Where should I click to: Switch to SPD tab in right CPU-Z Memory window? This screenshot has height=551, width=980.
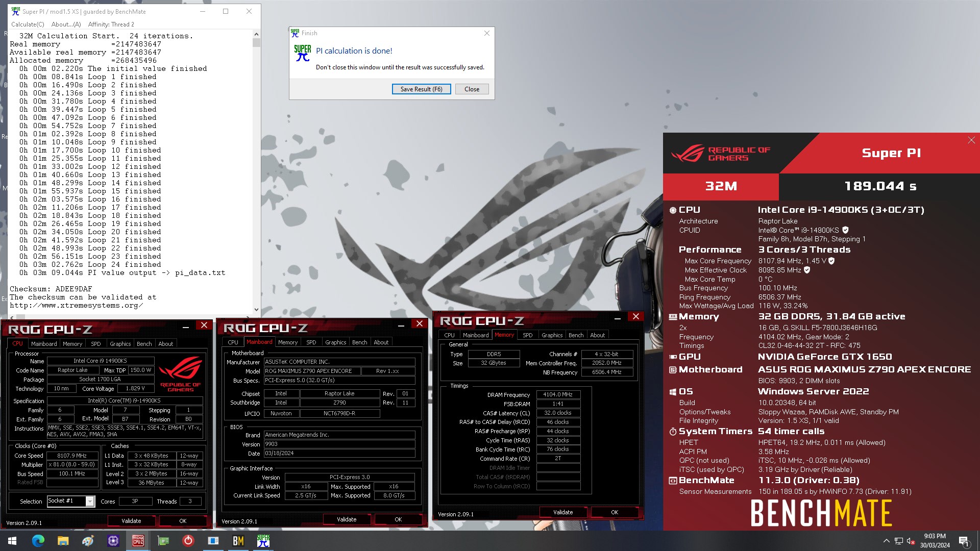[x=528, y=335]
